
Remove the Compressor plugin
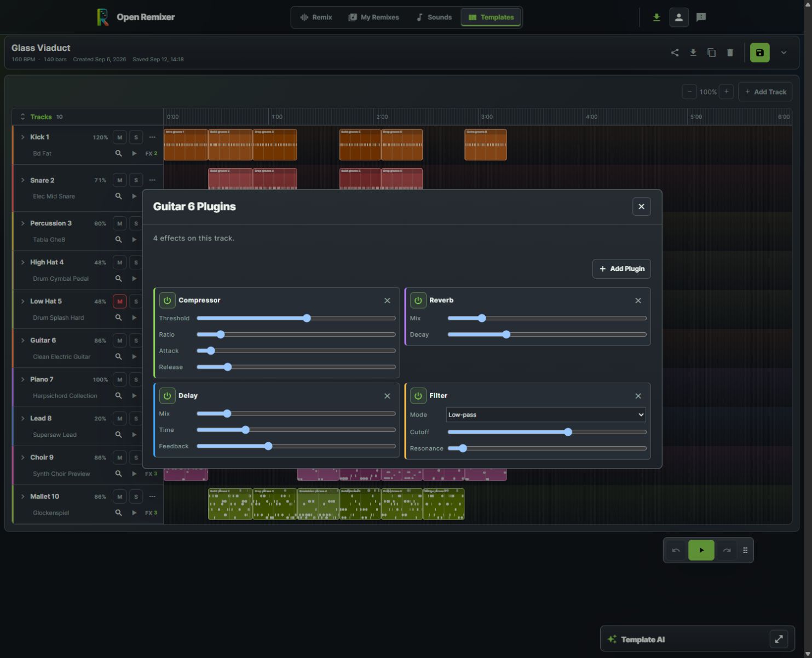click(387, 301)
